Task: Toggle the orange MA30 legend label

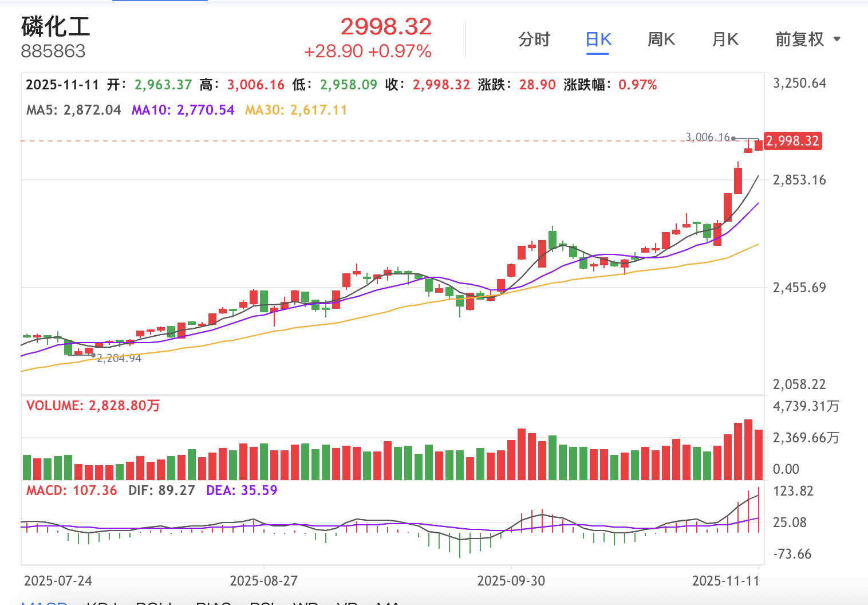Action: [x=295, y=110]
